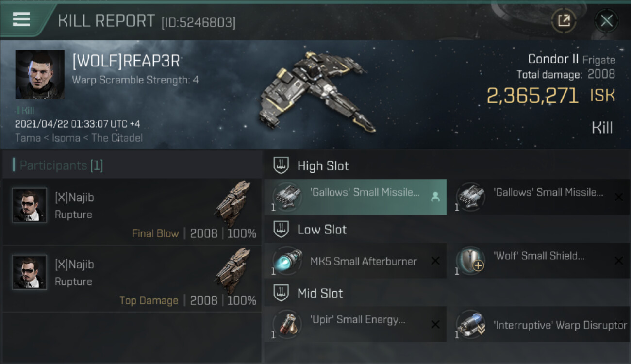Open the hamburger menu icon
631x364 pixels.
[21, 20]
